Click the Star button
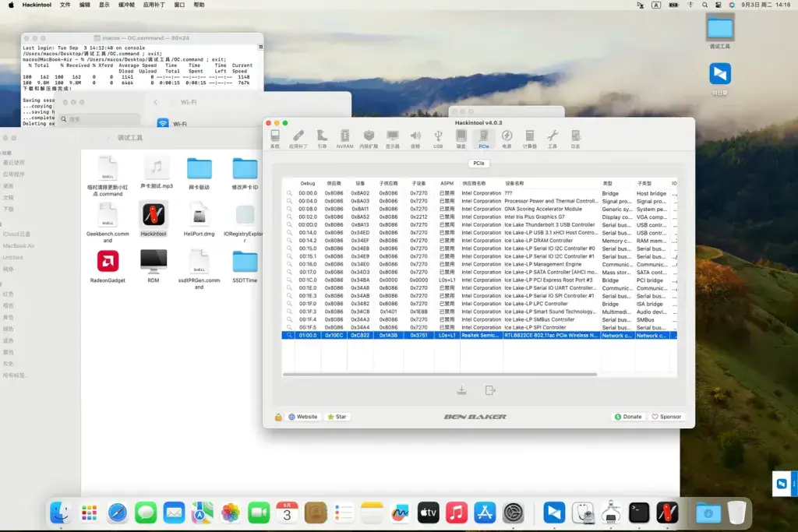This screenshot has height=532, width=798. click(x=337, y=417)
